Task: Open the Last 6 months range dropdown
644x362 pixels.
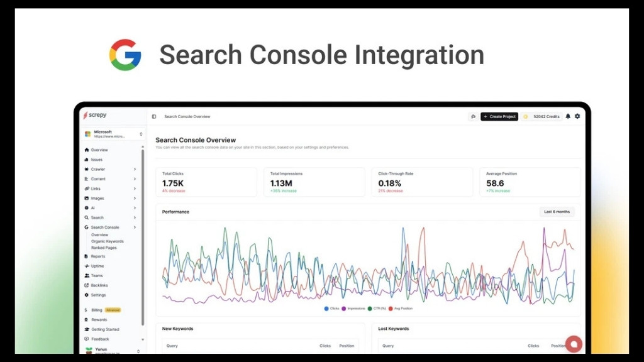Action: [x=556, y=212]
